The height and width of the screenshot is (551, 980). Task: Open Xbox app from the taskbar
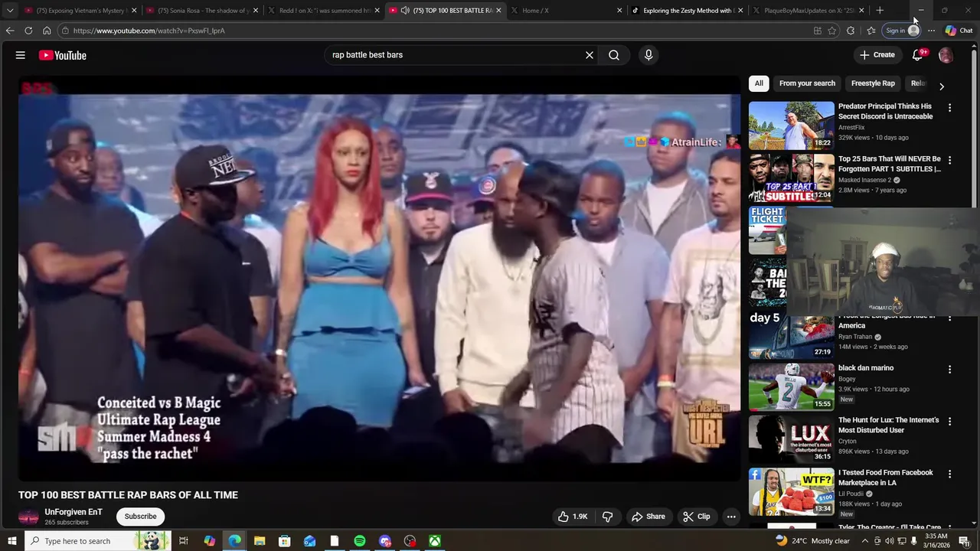pyautogui.click(x=434, y=541)
